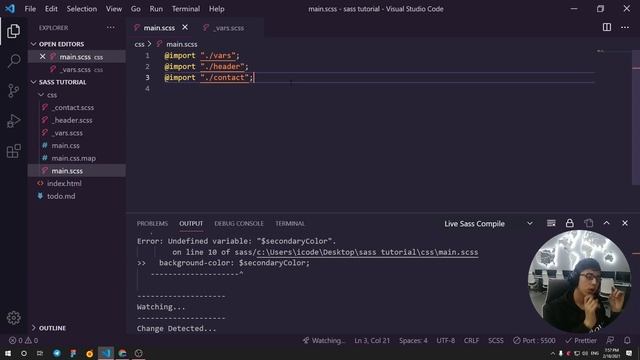Clear the output panel

point(551,223)
